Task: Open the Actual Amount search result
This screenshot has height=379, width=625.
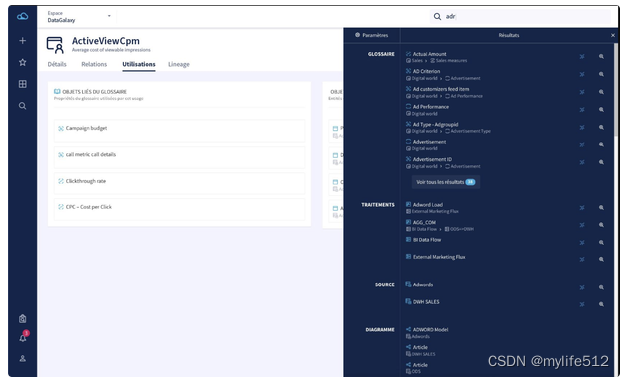Action: tap(429, 54)
